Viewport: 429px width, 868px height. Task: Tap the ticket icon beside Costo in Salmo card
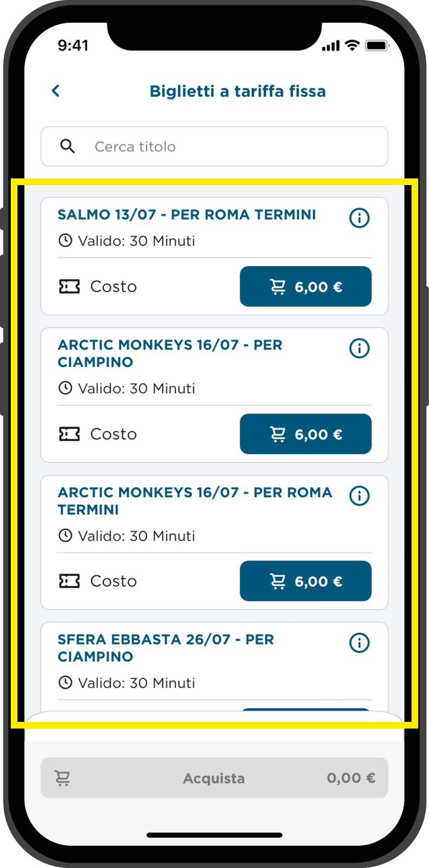coord(69,286)
